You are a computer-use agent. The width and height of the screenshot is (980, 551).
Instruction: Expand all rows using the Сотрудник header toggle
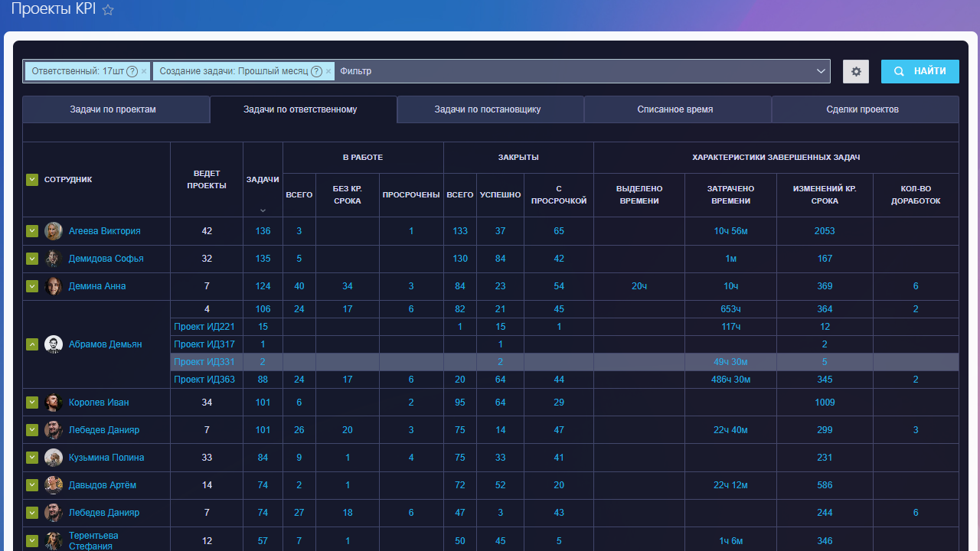[x=32, y=180]
